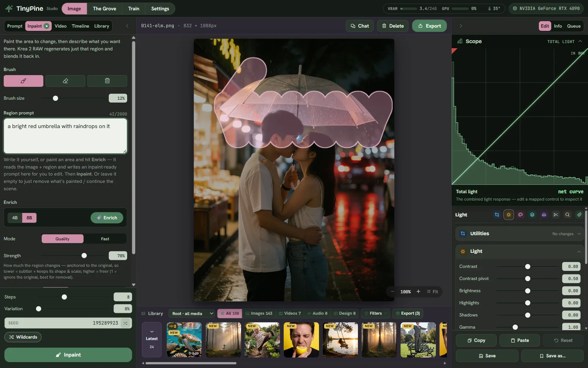Choose the 4B enrich model
Image resolution: width=588 pixels, height=368 pixels.
click(15, 218)
